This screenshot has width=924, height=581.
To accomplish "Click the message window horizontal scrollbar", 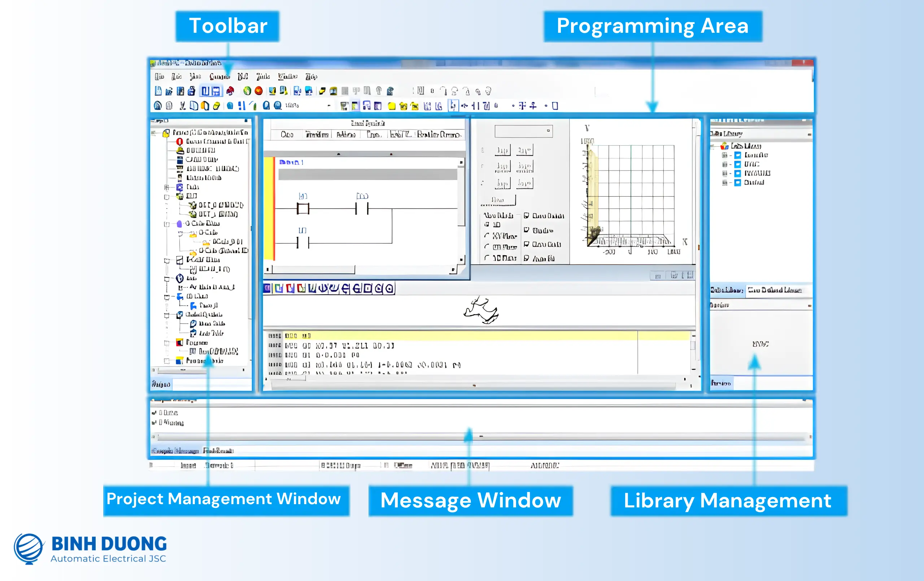I will [481, 436].
